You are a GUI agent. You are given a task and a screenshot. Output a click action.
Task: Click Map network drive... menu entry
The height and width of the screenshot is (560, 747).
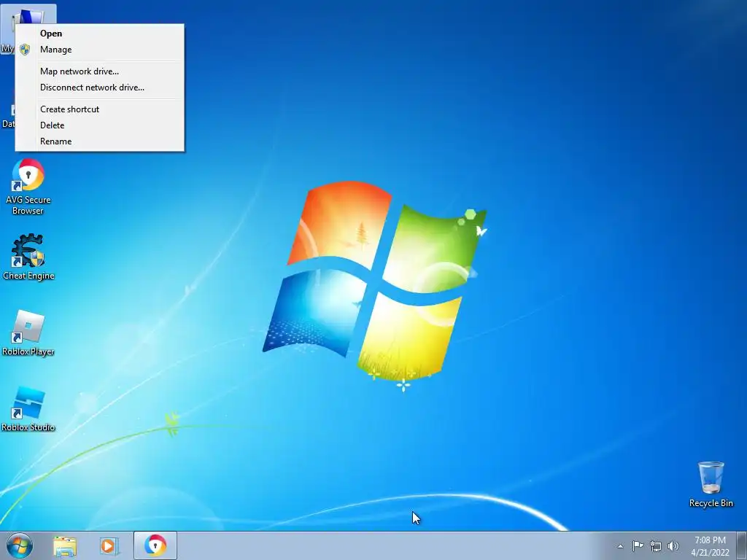pos(99,71)
